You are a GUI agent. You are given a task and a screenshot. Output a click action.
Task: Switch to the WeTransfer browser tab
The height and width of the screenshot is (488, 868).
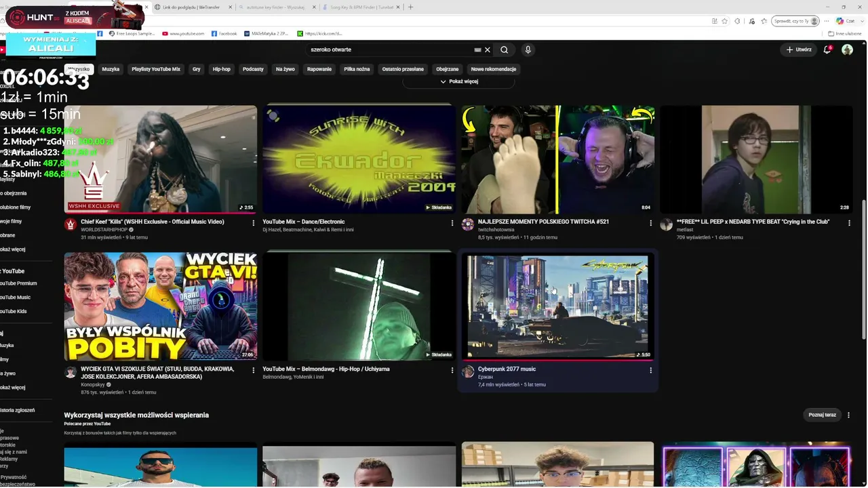(191, 7)
